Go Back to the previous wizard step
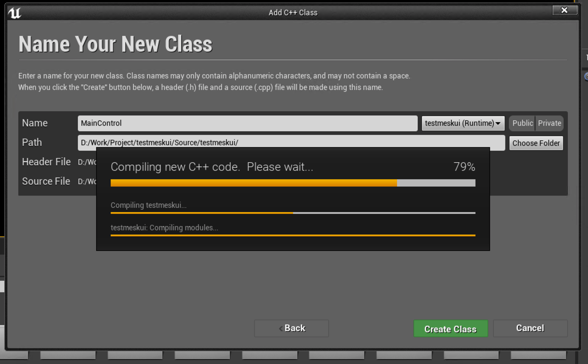 pos(291,328)
